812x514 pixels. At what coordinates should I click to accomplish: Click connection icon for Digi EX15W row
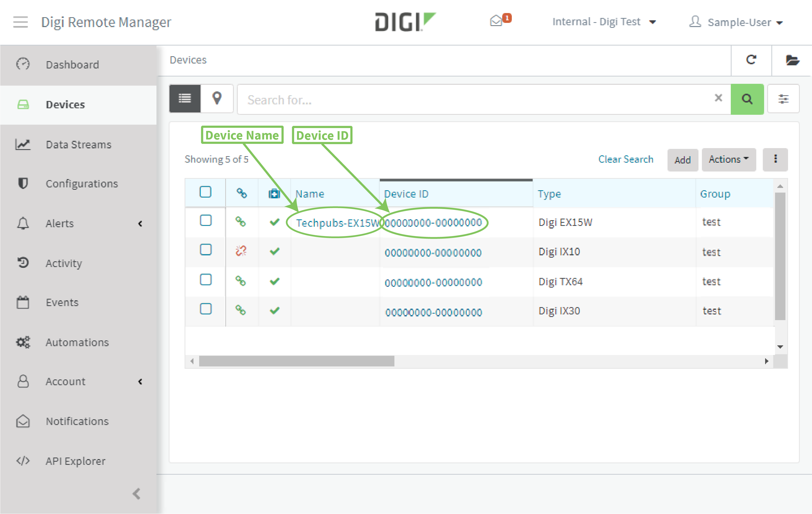[x=241, y=221]
